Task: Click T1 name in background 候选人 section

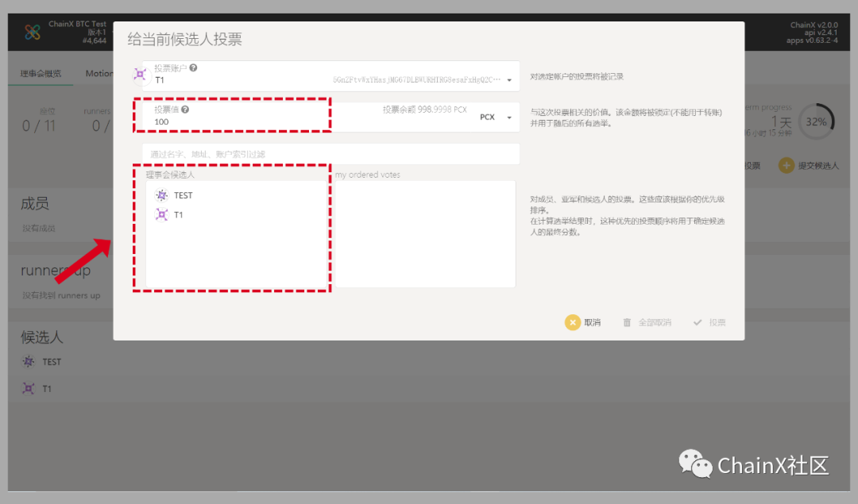Action: (x=47, y=389)
